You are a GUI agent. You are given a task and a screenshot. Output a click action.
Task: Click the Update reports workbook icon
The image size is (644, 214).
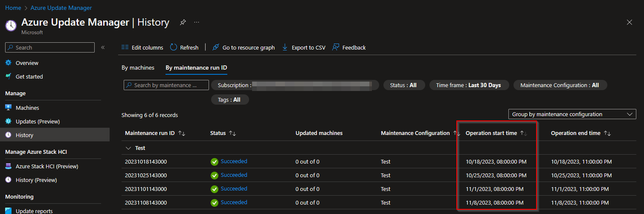click(9, 211)
